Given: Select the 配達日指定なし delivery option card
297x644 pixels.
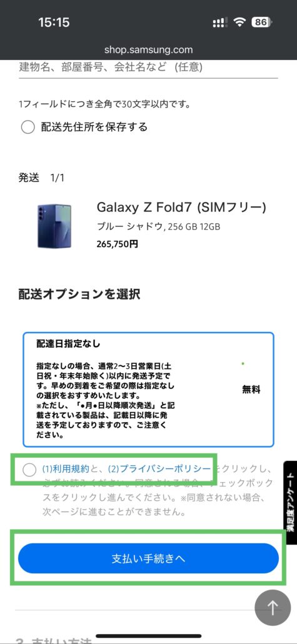Looking at the screenshot, I should (148, 390).
